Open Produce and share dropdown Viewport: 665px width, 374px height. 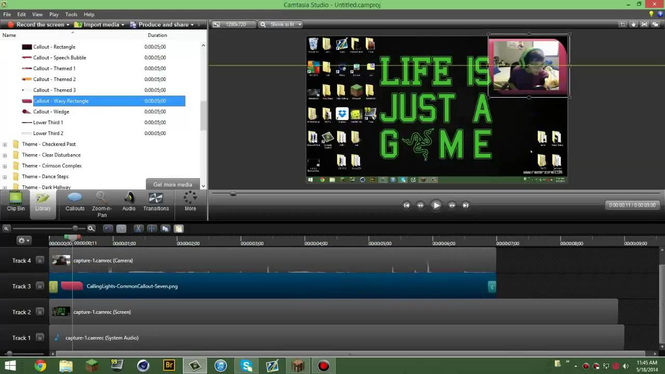[x=162, y=25]
